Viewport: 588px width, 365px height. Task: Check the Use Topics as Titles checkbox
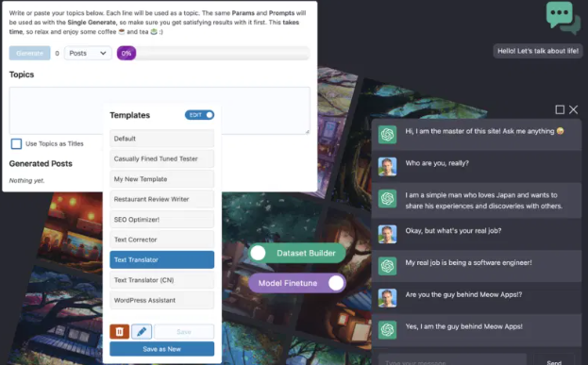pos(16,144)
